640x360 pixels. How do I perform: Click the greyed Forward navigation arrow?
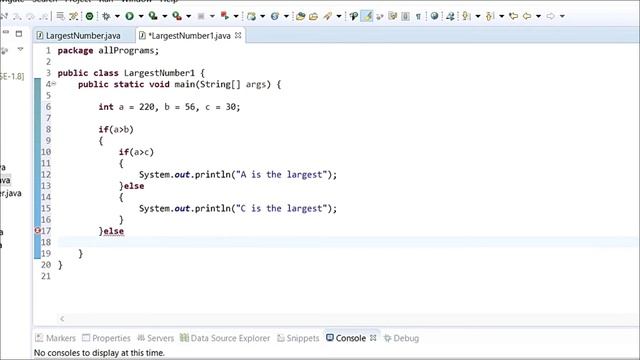pyautogui.click(x=551, y=16)
